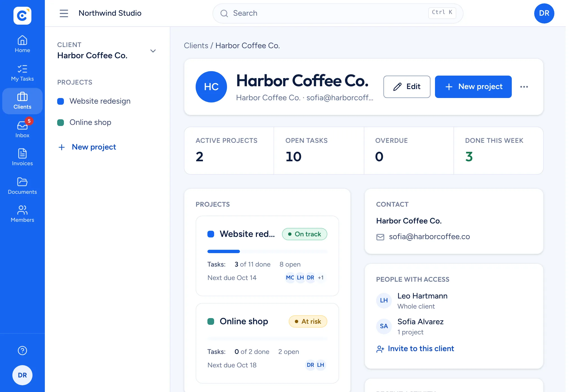
Task: Focus the Search input field
Action: [x=338, y=13]
